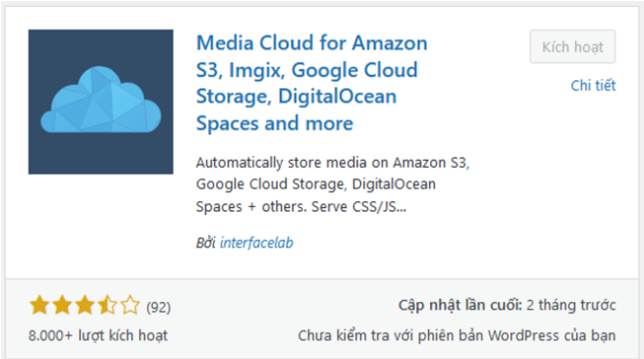Click the (92) ratings count
The image size is (644, 359).
tap(158, 307)
